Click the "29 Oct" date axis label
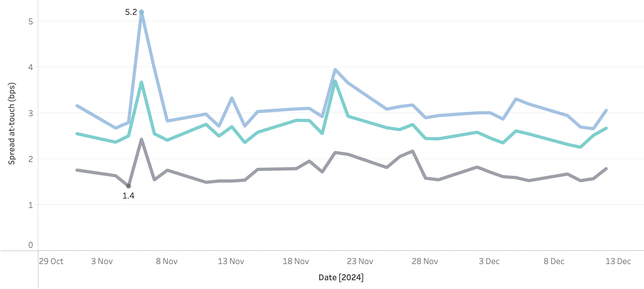This screenshot has height=289, width=644. (51, 261)
